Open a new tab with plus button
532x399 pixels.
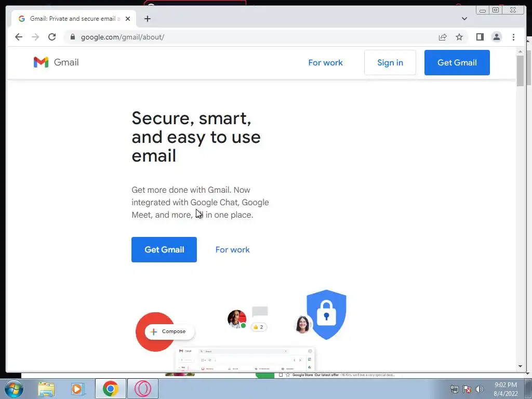[147, 19]
